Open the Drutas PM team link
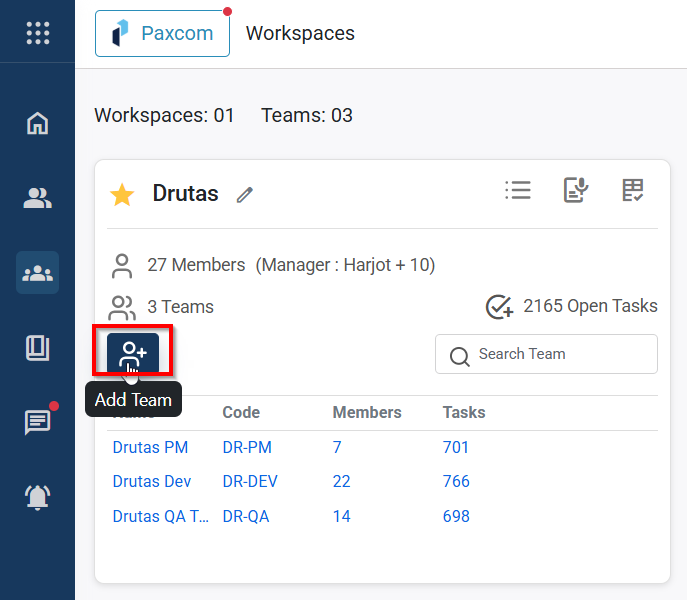The height and width of the screenshot is (600, 687). (150, 447)
